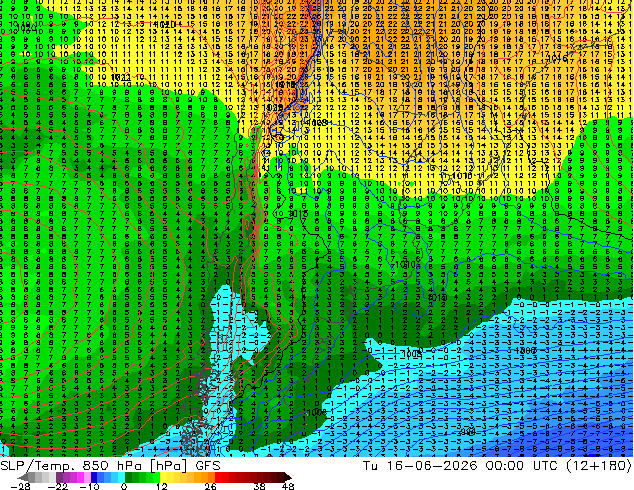634x490 pixels.
Task: Click the "12" legend label
Action: coord(162,486)
